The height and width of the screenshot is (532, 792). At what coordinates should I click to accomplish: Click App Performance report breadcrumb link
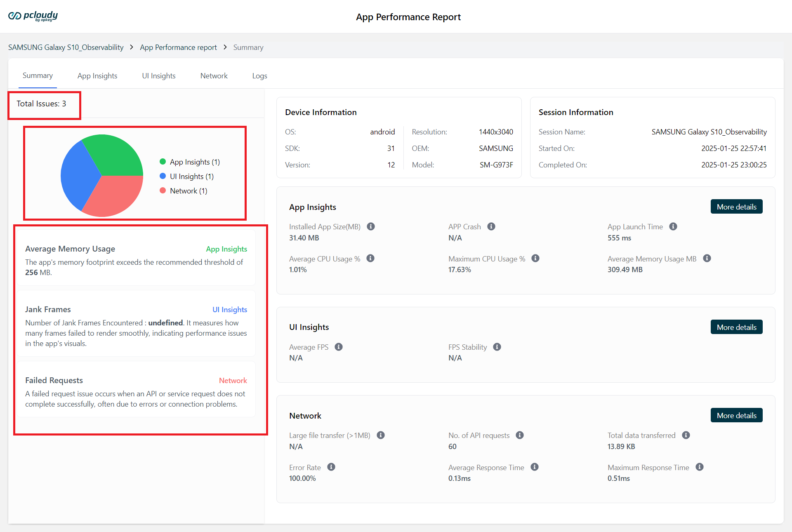coord(178,47)
